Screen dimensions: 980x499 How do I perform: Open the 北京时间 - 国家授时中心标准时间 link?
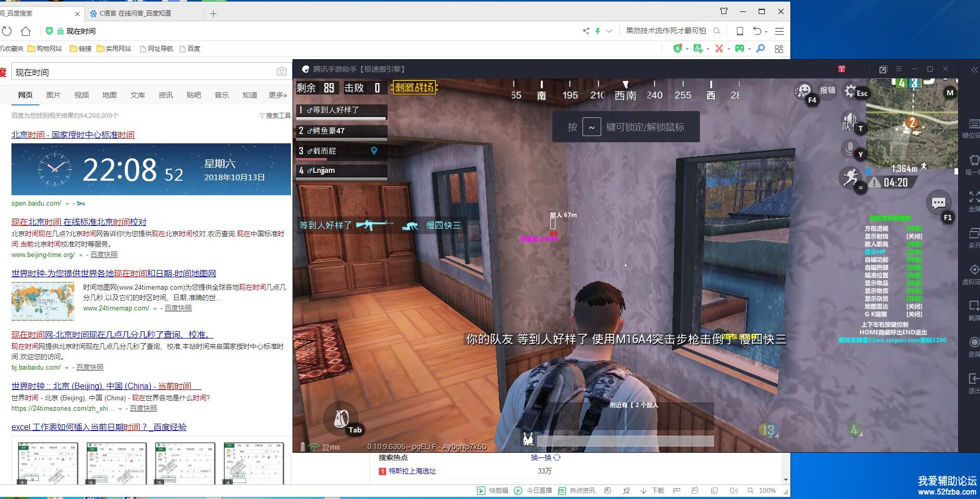click(x=73, y=134)
